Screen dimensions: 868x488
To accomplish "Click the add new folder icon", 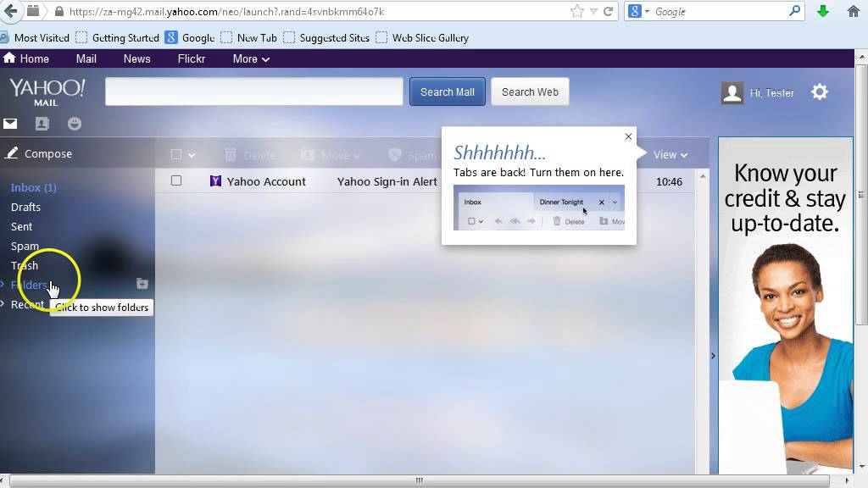I will point(142,284).
